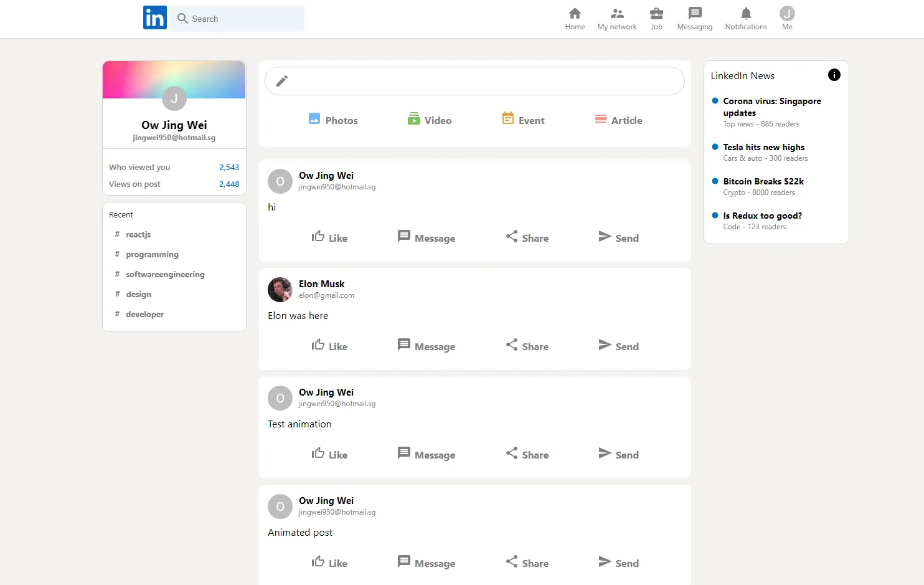Send the 'hi' post
Image resolution: width=924 pixels, height=585 pixels.
[x=618, y=237]
